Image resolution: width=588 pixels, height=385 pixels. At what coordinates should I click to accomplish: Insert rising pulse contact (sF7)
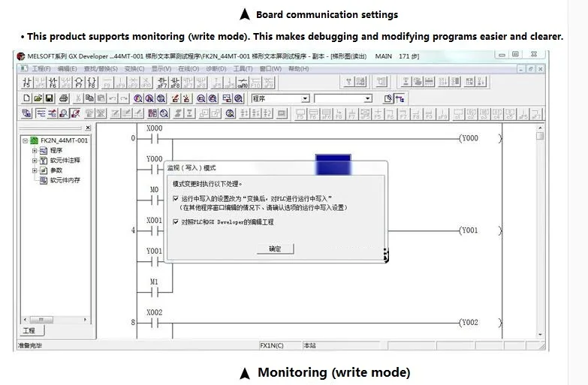(162, 83)
